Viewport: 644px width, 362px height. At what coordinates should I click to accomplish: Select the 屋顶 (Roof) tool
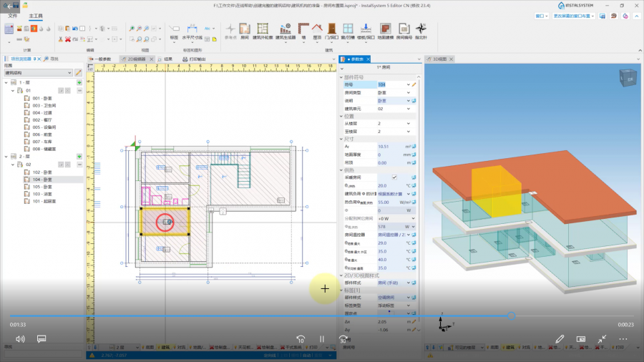click(316, 30)
